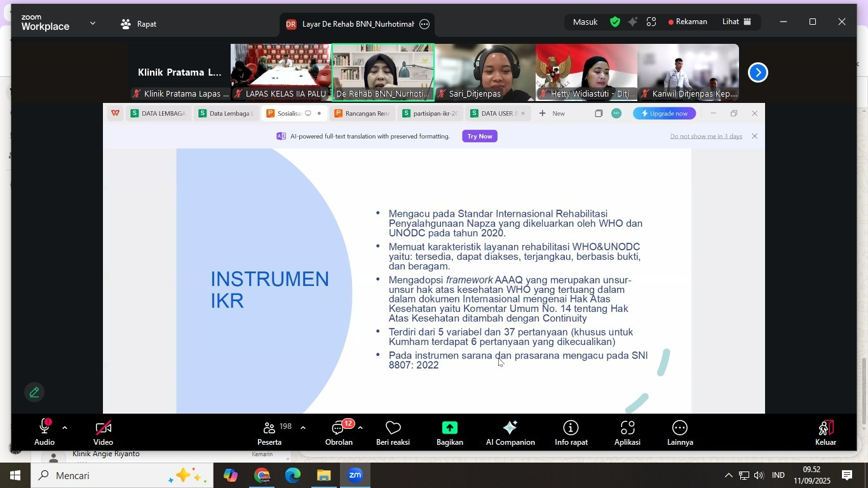Click the Zoom taskbar icon
Image resolution: width=868 pixels, height=488 pixels.
[355, 475]
